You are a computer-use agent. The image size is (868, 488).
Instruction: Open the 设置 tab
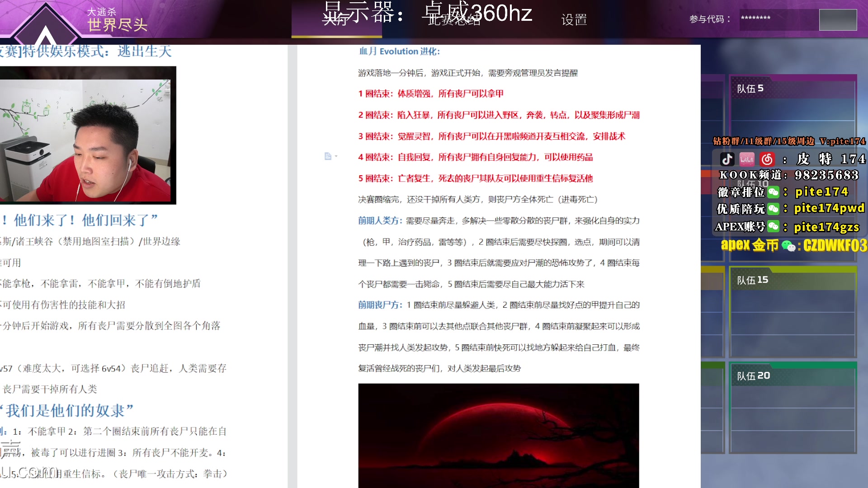click(x=574, y=19)
